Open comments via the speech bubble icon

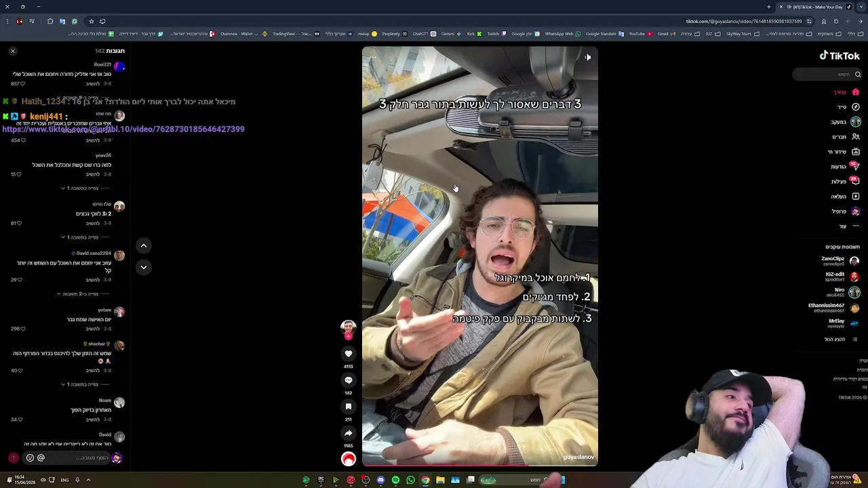pos(349,380)
